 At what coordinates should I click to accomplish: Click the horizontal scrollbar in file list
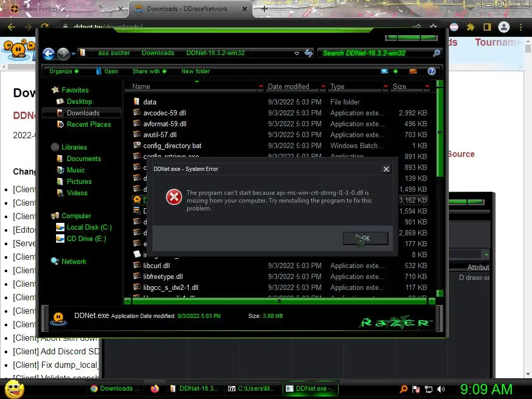pos(279,301)
